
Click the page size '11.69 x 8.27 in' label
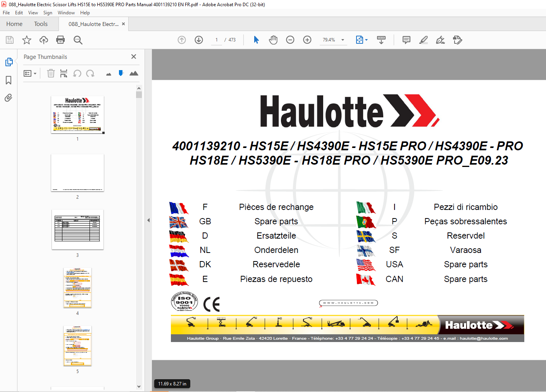(x=172, y=384)
